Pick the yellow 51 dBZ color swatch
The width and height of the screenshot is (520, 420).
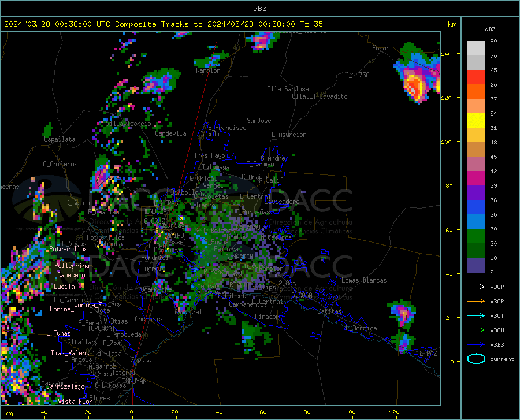tap(476, 121)
